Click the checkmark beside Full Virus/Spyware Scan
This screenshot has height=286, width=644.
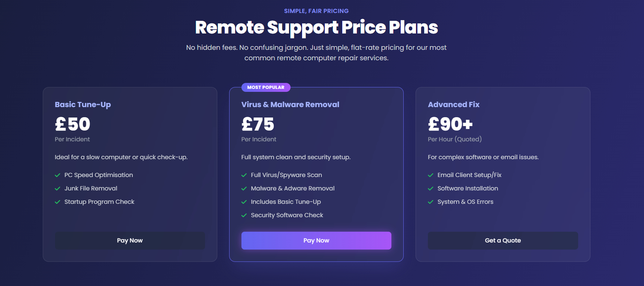[x=244, y=175]
